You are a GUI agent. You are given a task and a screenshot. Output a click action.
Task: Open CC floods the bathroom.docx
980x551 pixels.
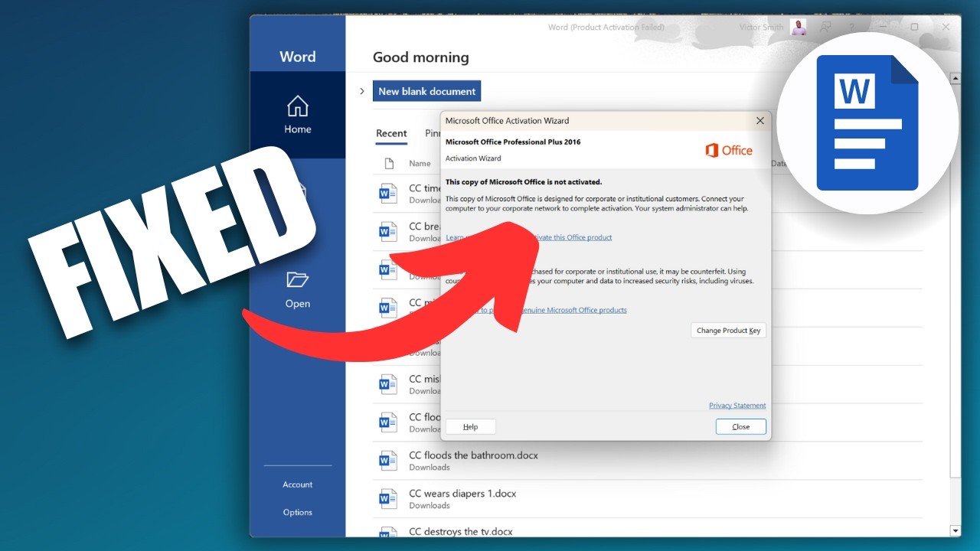(473, 455)
